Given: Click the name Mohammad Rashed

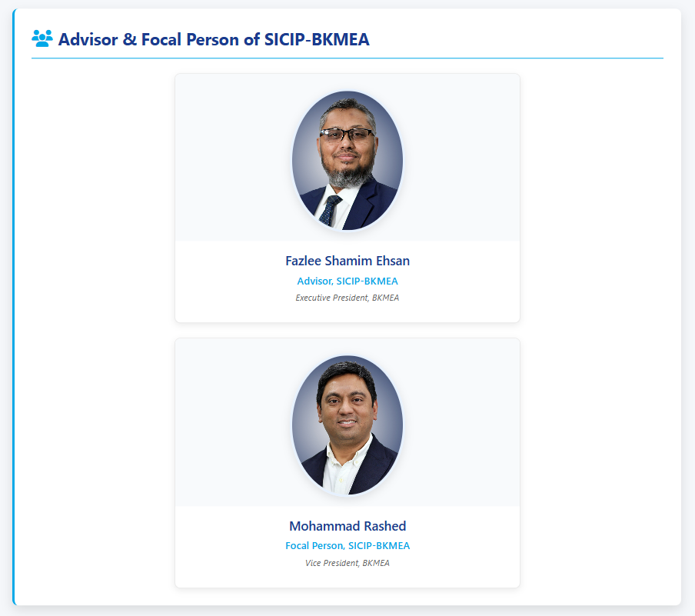Looking at the screenshot, I should point(347,526).
